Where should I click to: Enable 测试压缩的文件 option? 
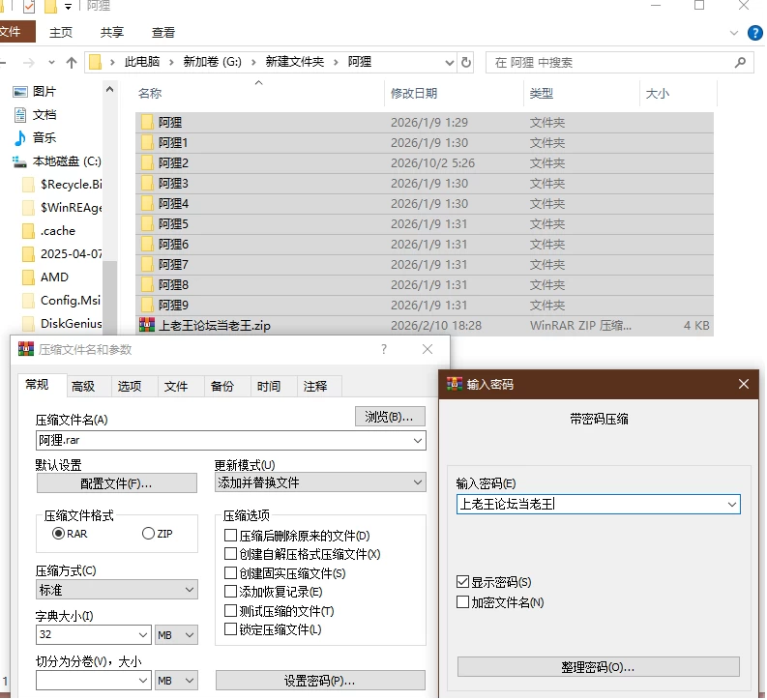230,610
